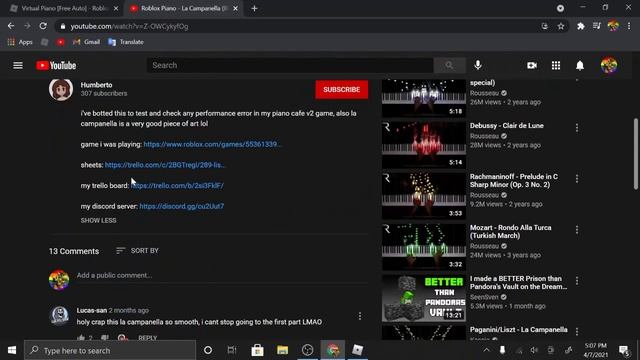
Task: Click the page vertical scrollbar
Action: [x=636, y=154]
